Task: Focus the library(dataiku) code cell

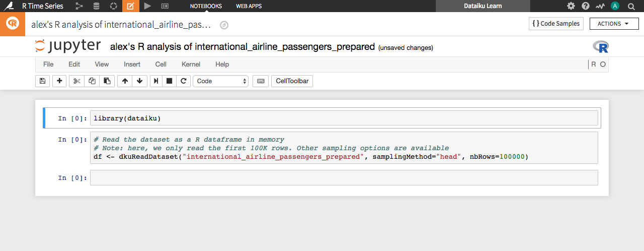Action: pyautogui.click(x=344, y=118)
